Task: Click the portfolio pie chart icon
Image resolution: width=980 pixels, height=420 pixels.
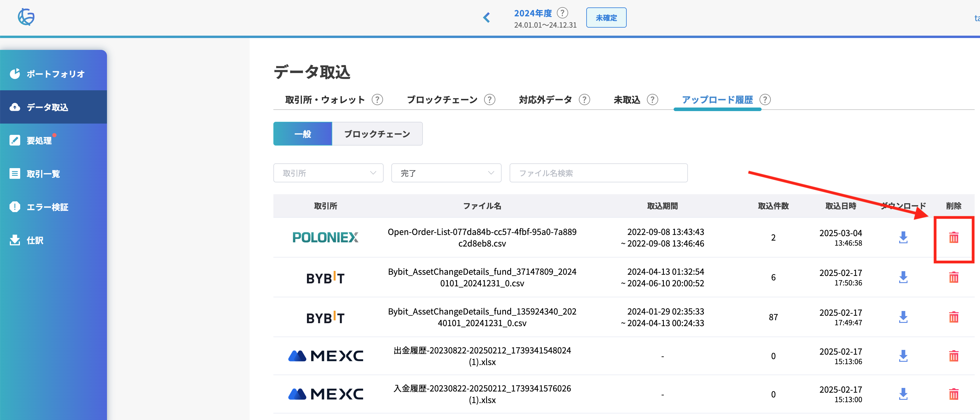Action: (x=15, y=73)
